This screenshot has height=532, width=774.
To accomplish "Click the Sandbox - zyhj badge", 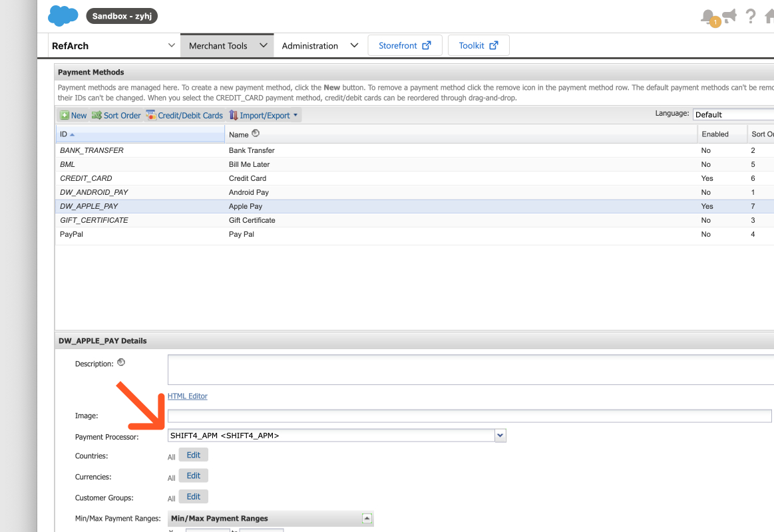I will click(x=122, y=16).
